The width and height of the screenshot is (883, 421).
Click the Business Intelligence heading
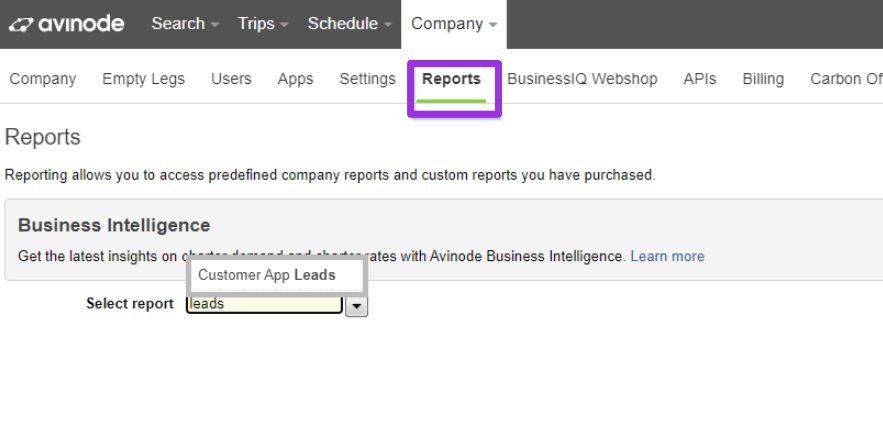(x=114, y=225)
